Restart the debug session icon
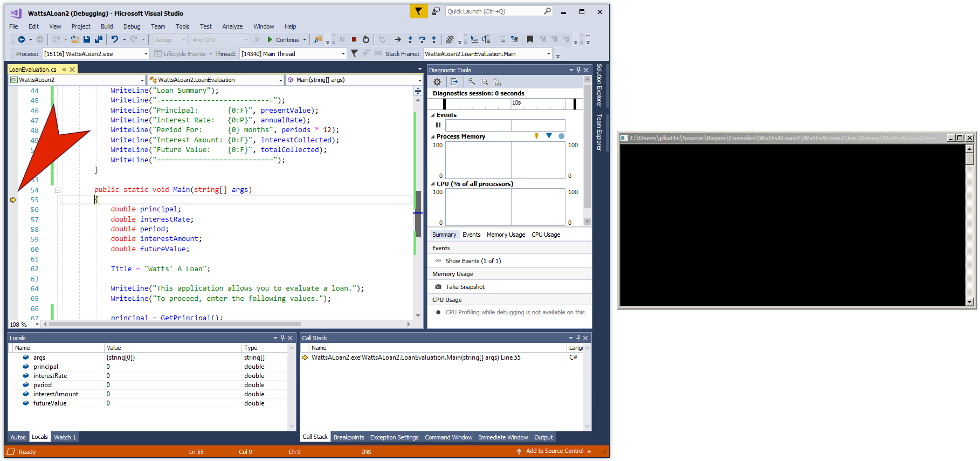This screenshot has height=461, width=980. [x=366, y=39]
